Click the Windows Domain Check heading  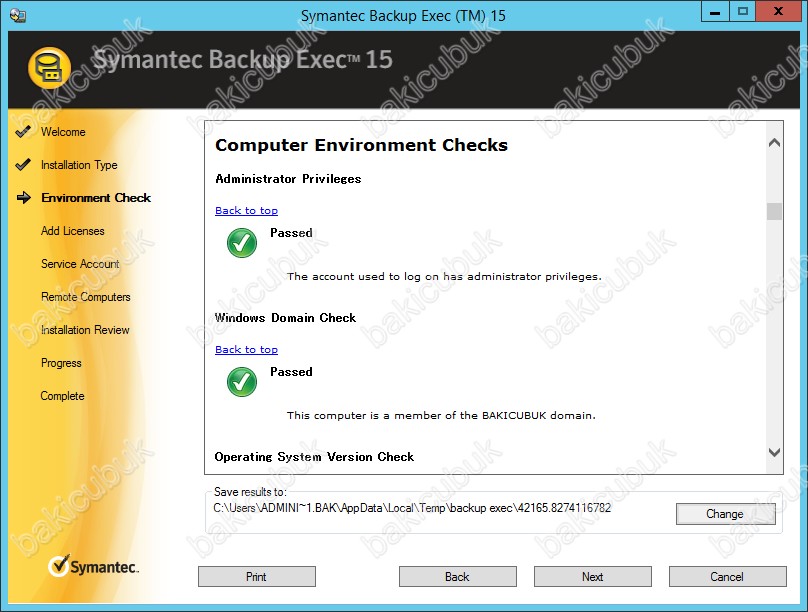(x=285, y=318)
